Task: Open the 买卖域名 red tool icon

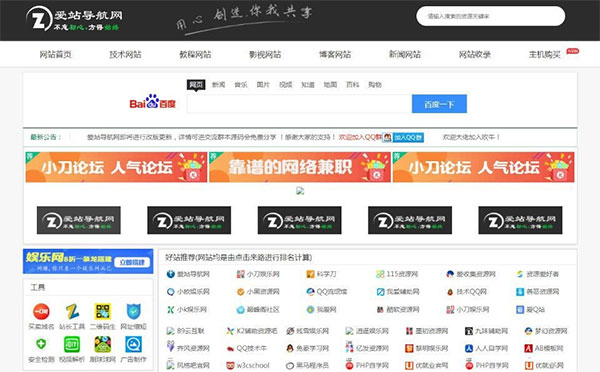Action: point(41,312)
